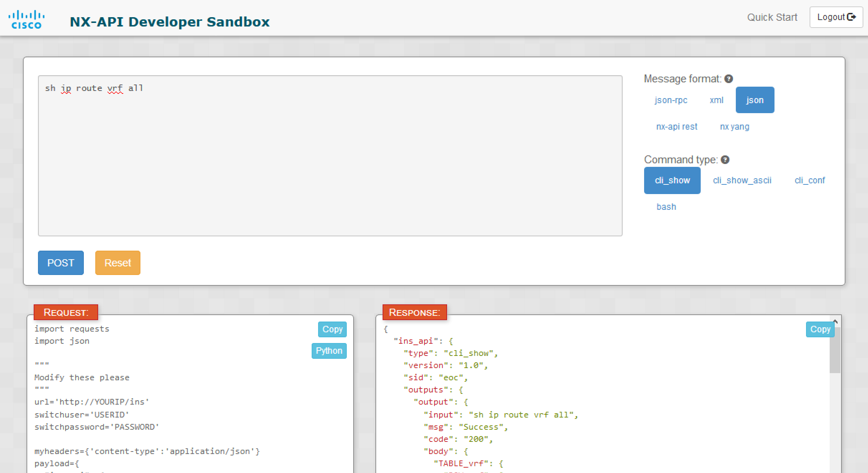Screen dimensions: 868x473
Task: Select json message format
Action: [755, 100]
